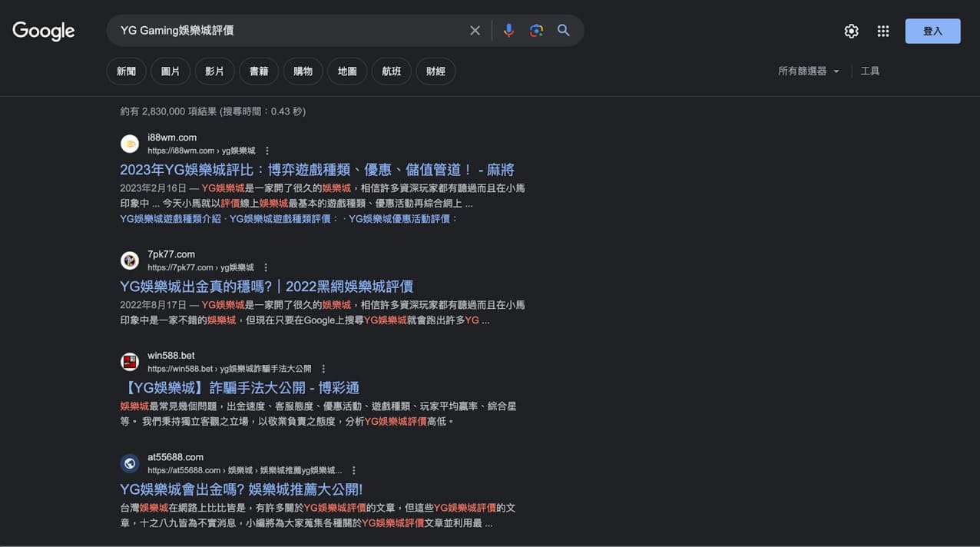Image resolution: width=980 pixels, height=547 pixels.
Task: Click the i88wm.com site name
Action: 172,138
